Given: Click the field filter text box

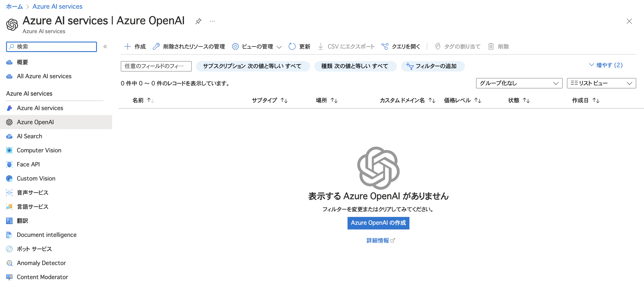Looking at the screenshot, I should tap(156, 66).
